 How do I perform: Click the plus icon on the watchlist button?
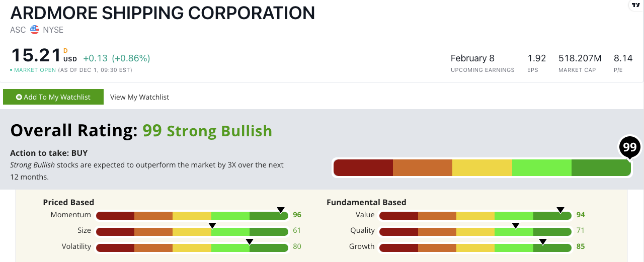(x=19, y=97)
